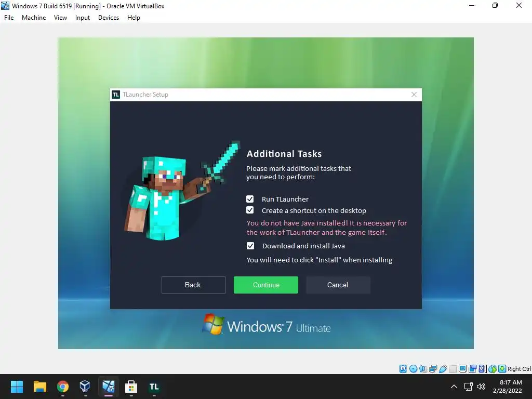Viewport: 532px width, 399px height.
Task: Click the audio status indicator icon
Action: 423,369
